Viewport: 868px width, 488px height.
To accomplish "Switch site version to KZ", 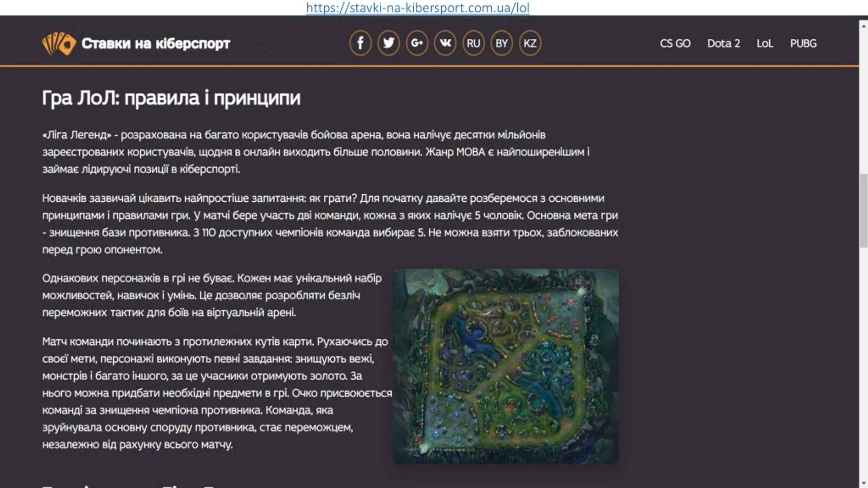I will tap(530, 43).
